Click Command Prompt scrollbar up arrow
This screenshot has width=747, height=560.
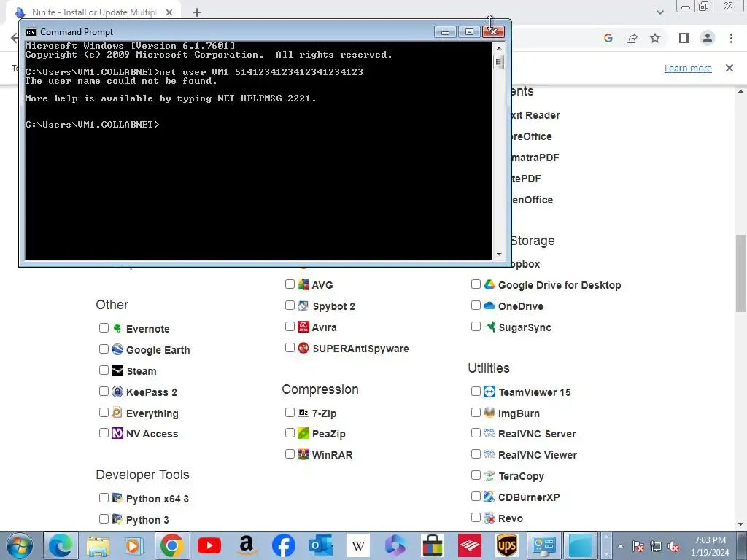point(499,48)
